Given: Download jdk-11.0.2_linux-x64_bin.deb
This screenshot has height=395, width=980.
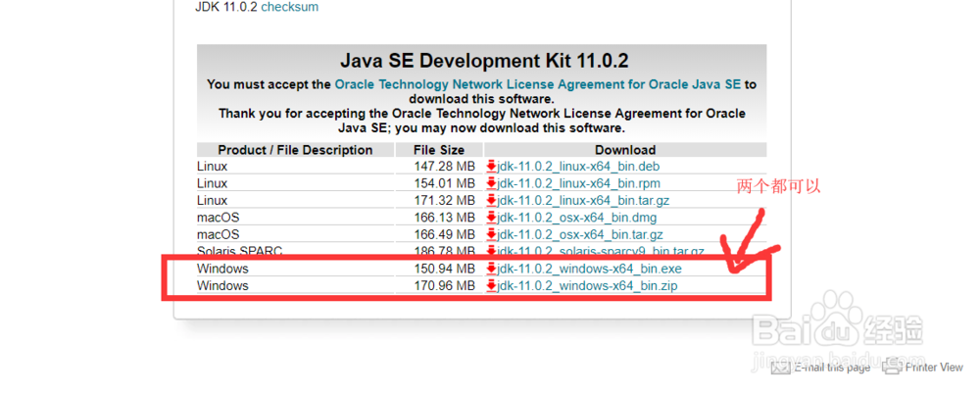Looking at the screenshot, I should 578,167.
